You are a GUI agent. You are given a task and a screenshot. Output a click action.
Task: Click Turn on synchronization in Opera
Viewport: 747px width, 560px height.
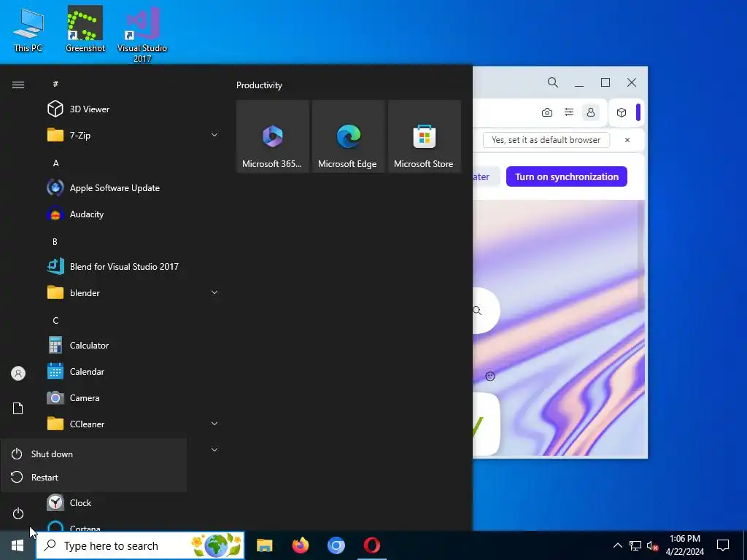[x=566, y=176]
